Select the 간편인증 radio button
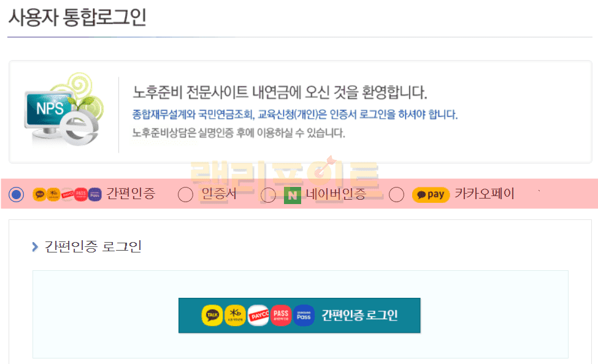This screenshot has height=364, width=598. pyautogui.click(x=17, y=195)
